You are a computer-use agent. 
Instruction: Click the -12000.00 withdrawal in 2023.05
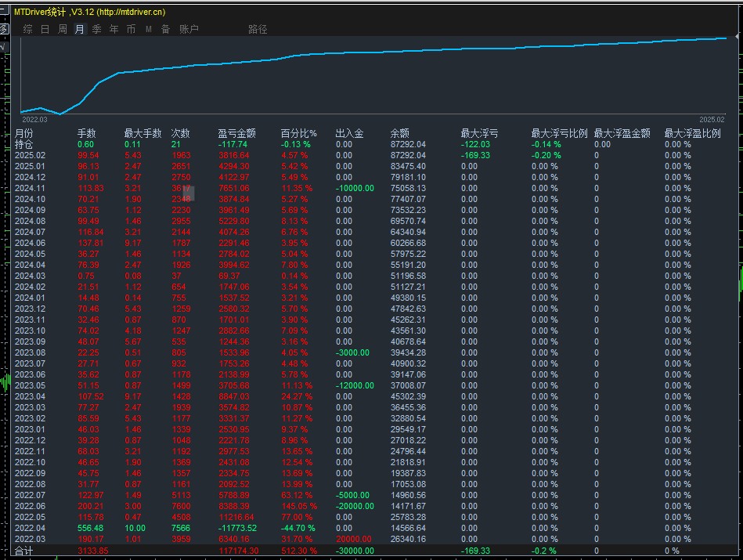(x=355, y=385)
